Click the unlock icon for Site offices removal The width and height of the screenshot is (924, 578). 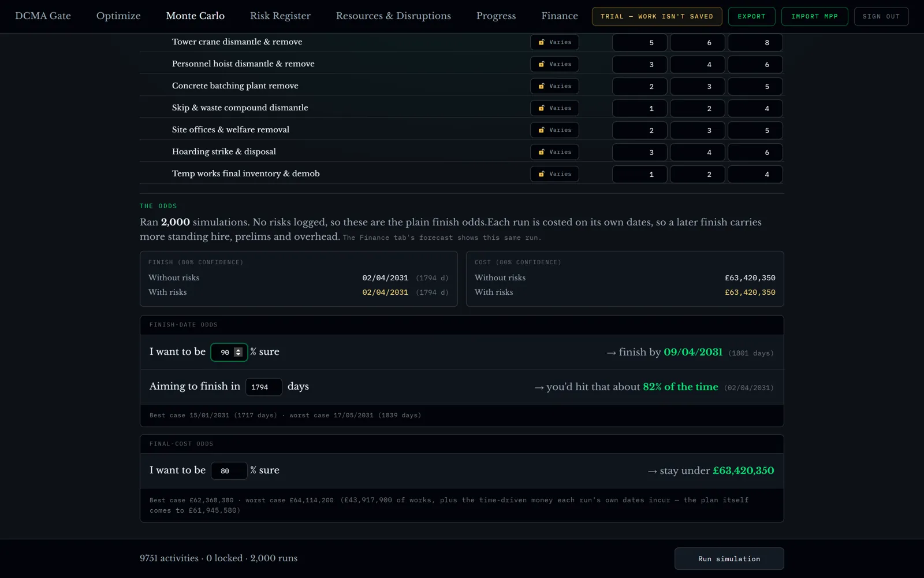click(541, 130)
